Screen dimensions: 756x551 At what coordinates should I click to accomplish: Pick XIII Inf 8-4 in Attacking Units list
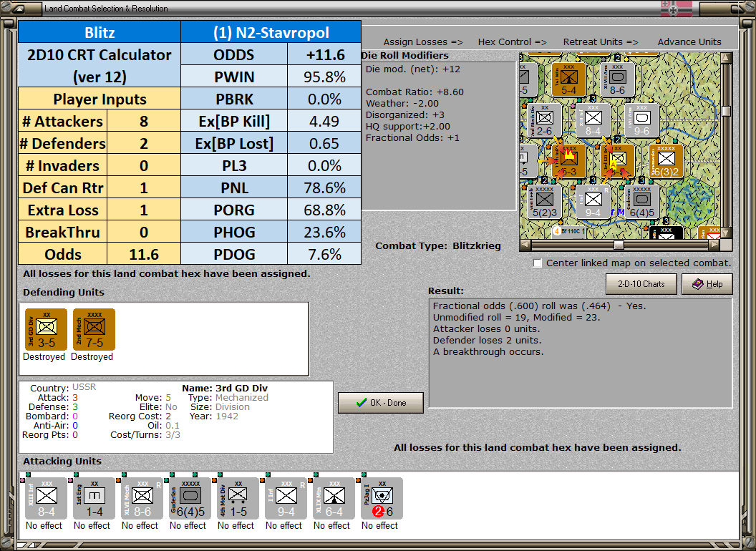coord(46,499)
